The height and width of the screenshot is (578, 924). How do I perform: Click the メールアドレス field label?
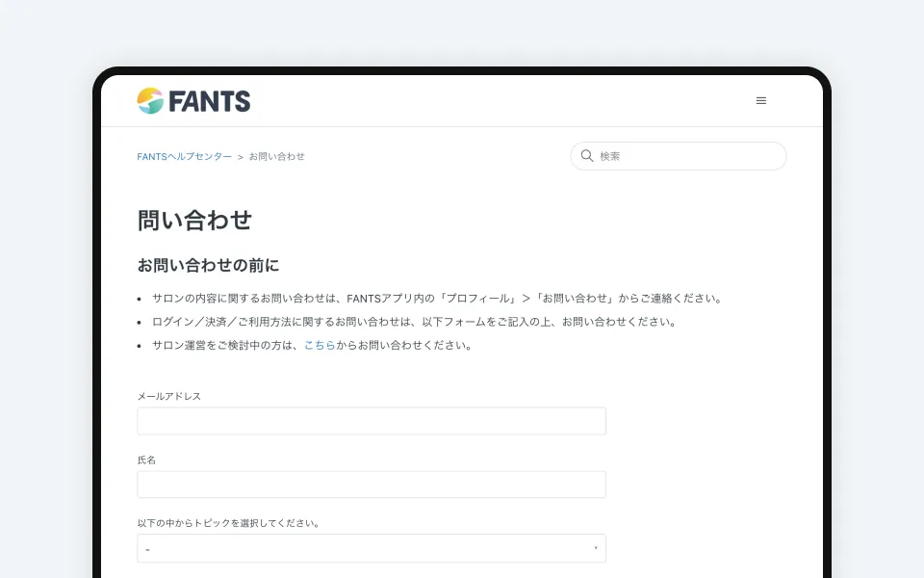(x=169, y=396)
